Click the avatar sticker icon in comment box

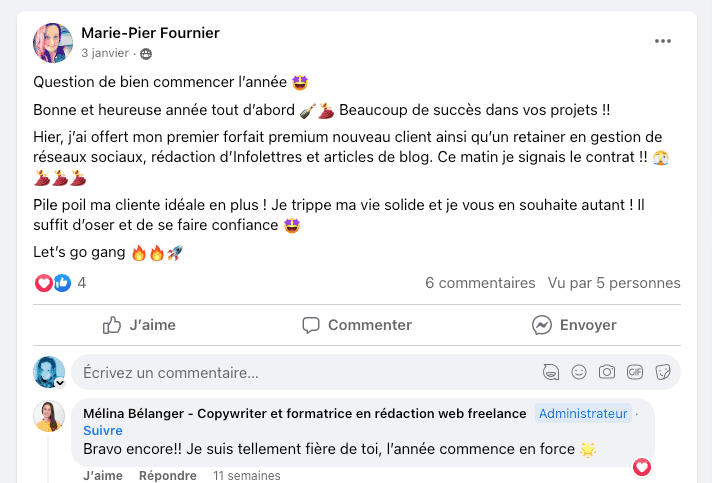550,373
